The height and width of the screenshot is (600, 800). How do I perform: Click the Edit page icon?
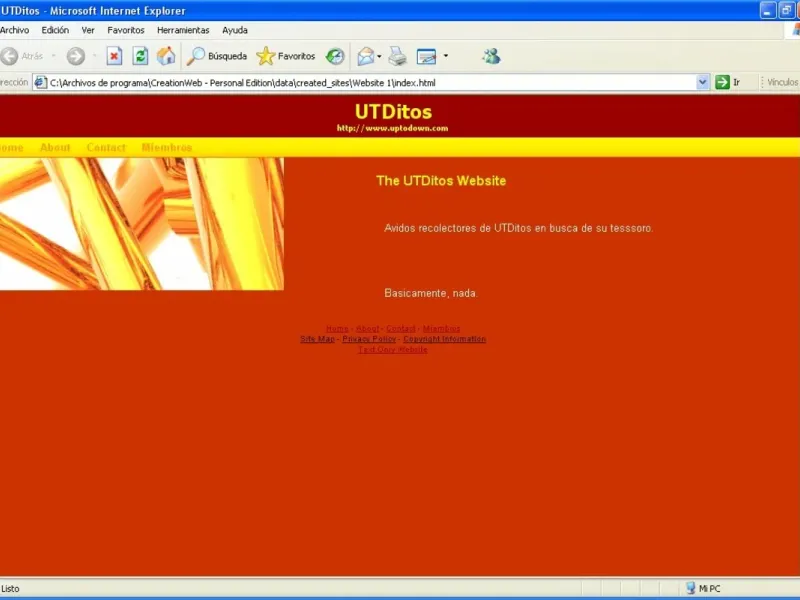coord(427,56)
